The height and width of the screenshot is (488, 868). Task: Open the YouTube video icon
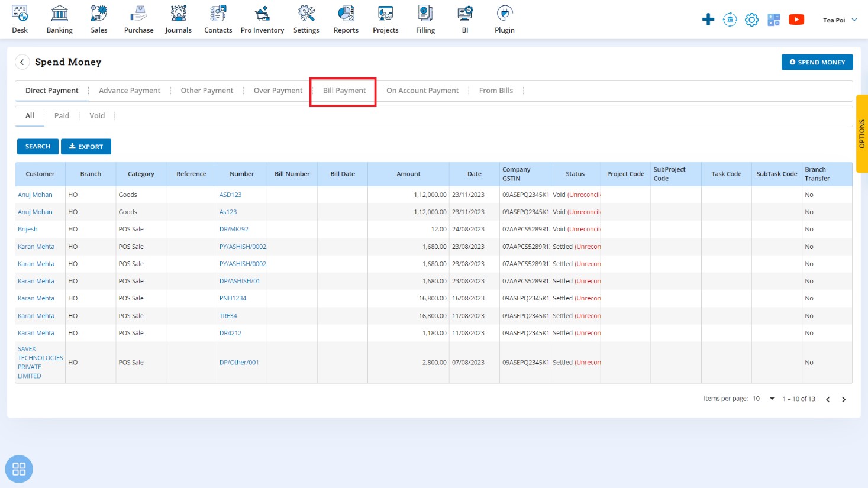click(x=796, y=20)
